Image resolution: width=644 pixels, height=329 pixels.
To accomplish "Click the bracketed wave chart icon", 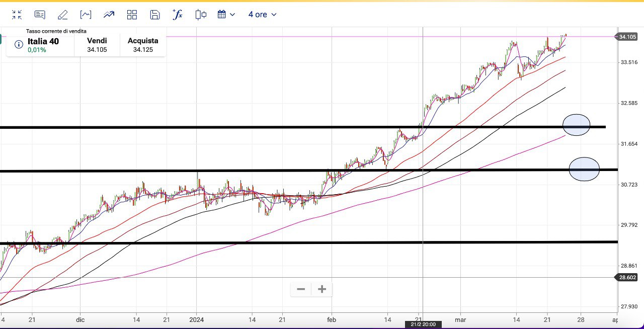I will point(86,15).
